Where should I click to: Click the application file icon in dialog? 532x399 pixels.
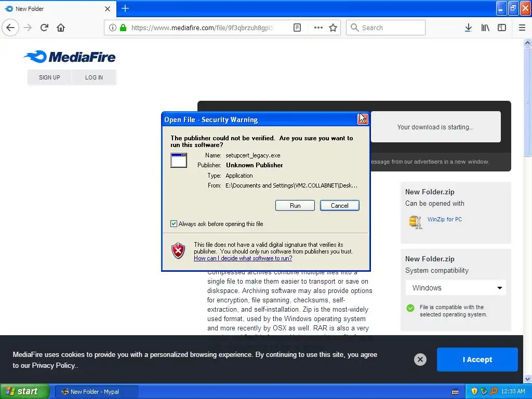coord(179,160)
